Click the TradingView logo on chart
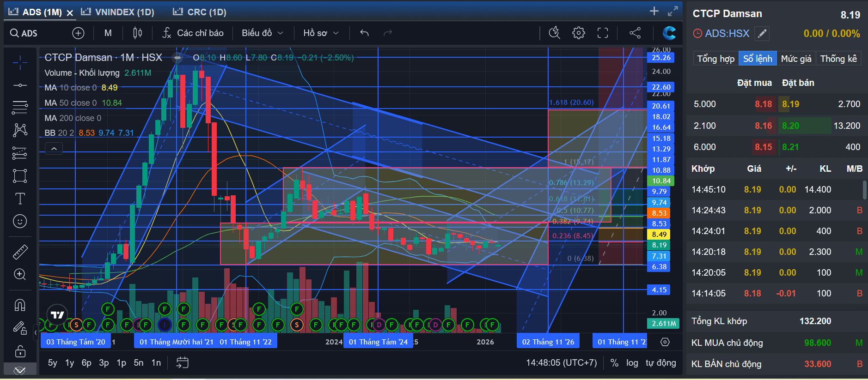The width and height of the screenshot is (868, 380). click(57, 315)
